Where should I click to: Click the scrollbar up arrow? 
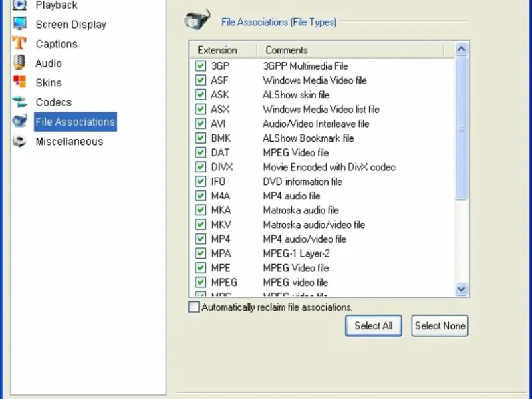(461, 49)
